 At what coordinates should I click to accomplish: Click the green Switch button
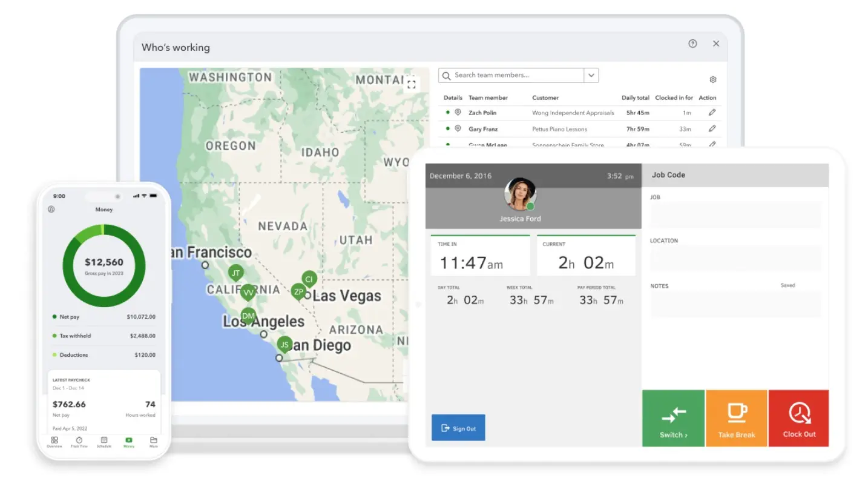(x=673, y=419)
